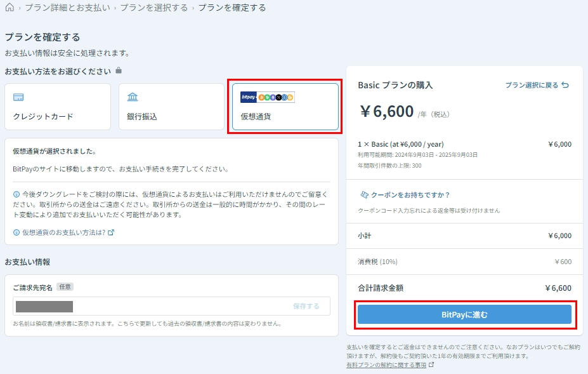
Task: Select クレジットカード payment method
Action: point(58,107)
